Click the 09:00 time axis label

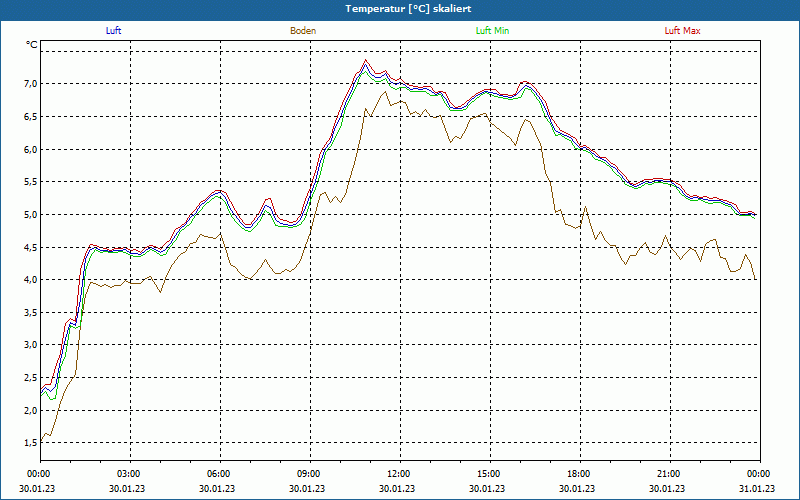pyautogui.click(x=308, y=474)
